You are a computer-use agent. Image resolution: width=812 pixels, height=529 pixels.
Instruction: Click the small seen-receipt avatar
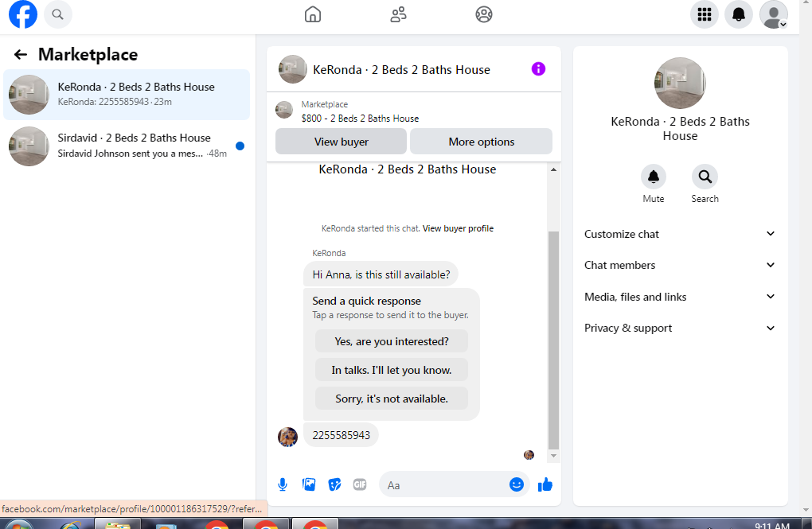529,455
